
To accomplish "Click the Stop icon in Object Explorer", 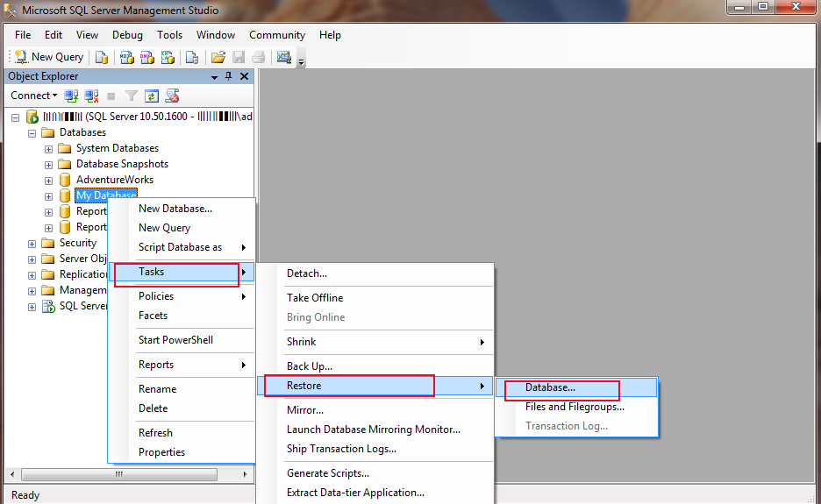I will (111, 96).
